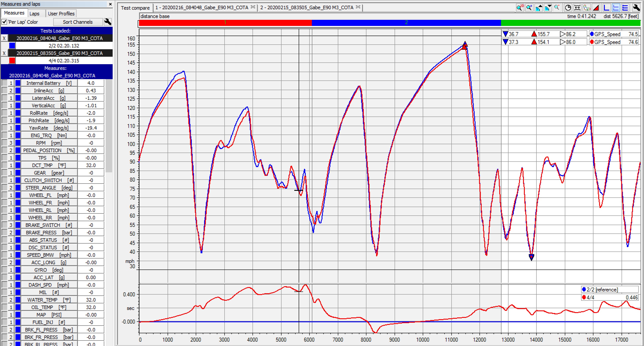Tick the WATER_TEMP channel checkbox

4,300
